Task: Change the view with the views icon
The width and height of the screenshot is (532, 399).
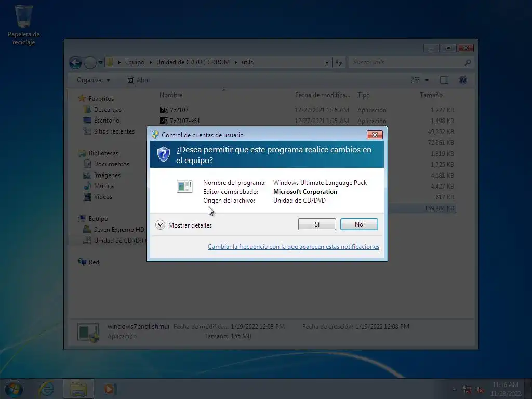Action: point(416,80)
